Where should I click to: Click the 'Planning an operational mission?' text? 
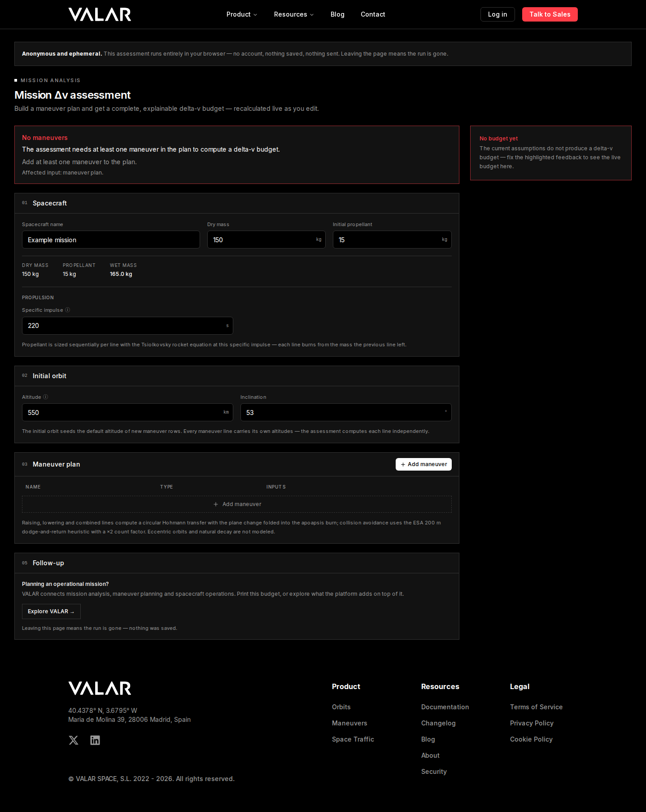click(x=65, y=584)
